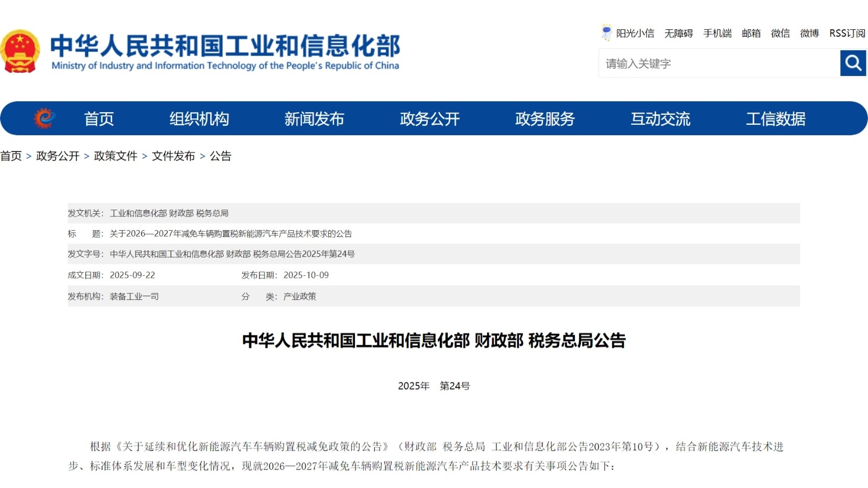Click the 邮箱 link at top

point(751,34)
